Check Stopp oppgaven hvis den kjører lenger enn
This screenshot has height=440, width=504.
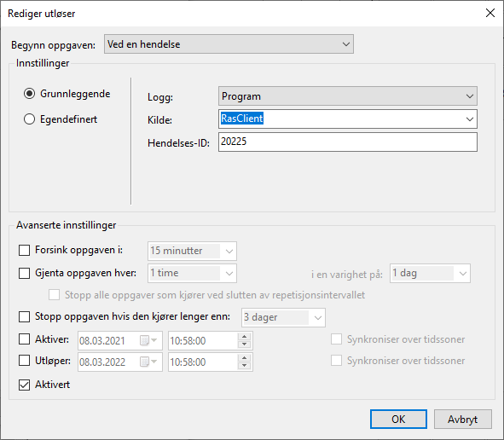[24, 316]
